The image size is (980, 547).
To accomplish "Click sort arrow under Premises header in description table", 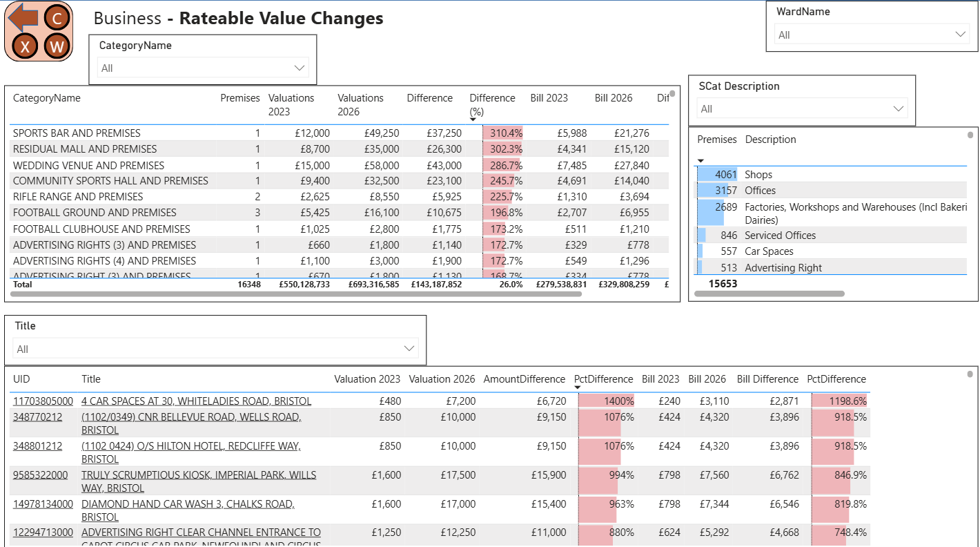I will (x=700, y=161).
